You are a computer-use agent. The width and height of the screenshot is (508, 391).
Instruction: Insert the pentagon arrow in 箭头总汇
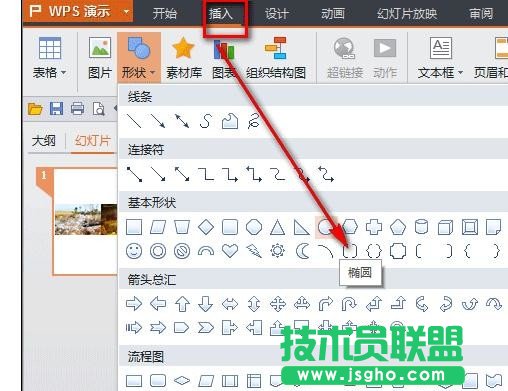[x=182, y=328]
